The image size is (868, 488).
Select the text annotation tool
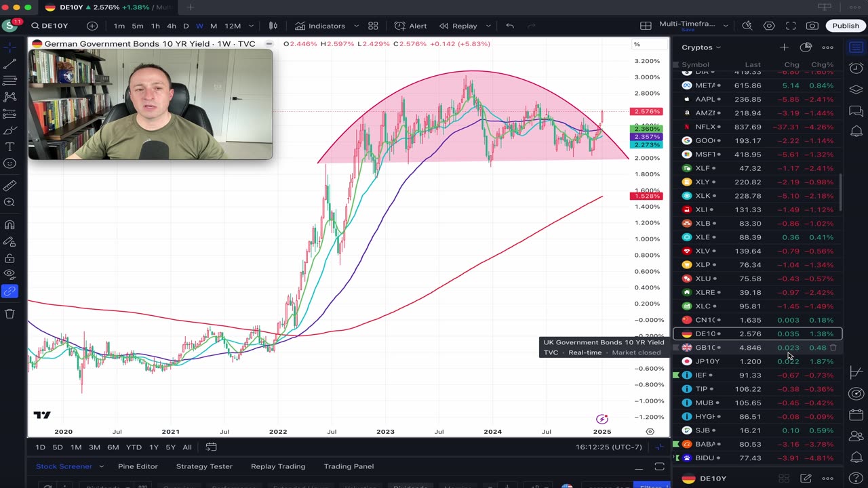pos(9,147)
